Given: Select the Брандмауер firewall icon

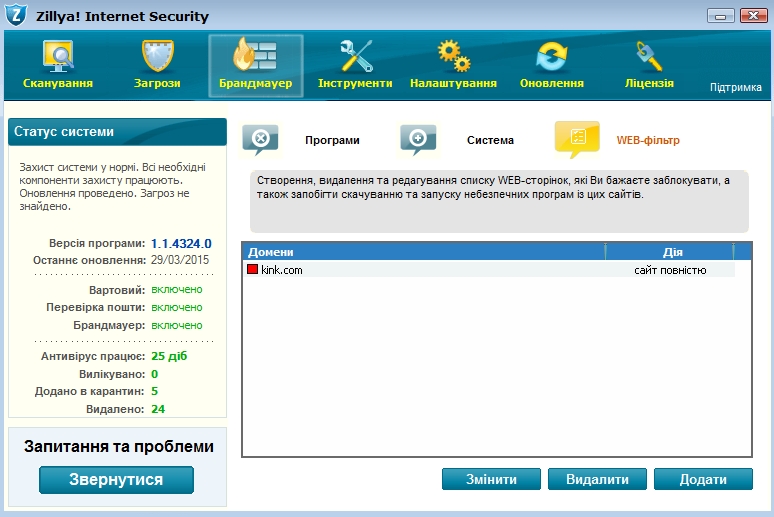Looking at the screenshot, I should point(255,57).
